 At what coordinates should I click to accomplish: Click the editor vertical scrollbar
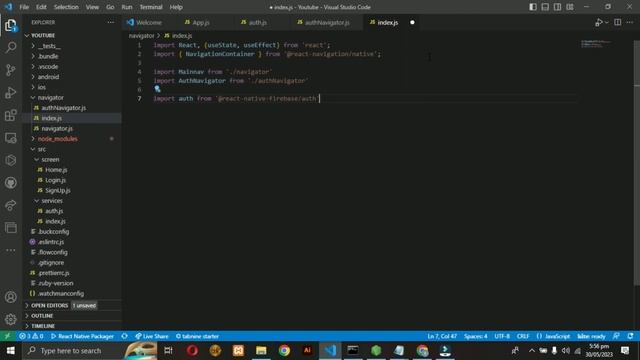[637, 163]
